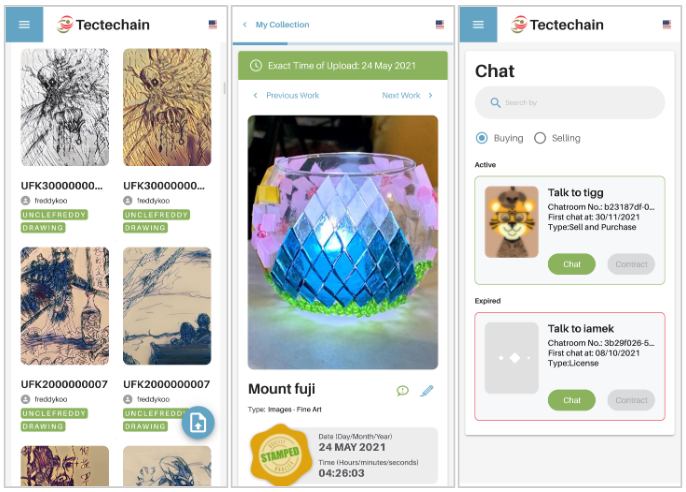Click the comment bubble icon beside Mount fuji
The height and width of the screenshot is (492, 686).
click(402, 391)
